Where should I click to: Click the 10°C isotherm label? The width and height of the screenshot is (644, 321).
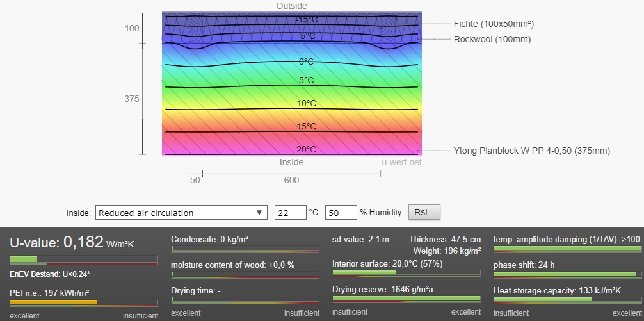click(x=307, y=104)
